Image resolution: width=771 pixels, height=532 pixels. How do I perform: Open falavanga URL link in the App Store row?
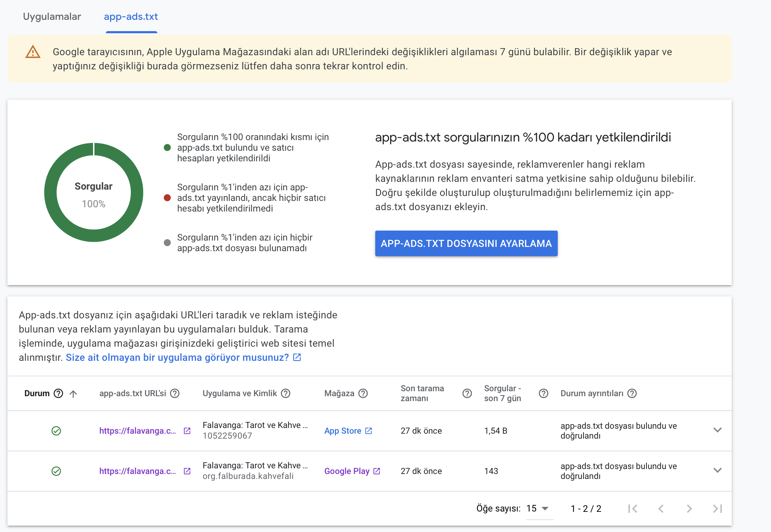[138, 431]
